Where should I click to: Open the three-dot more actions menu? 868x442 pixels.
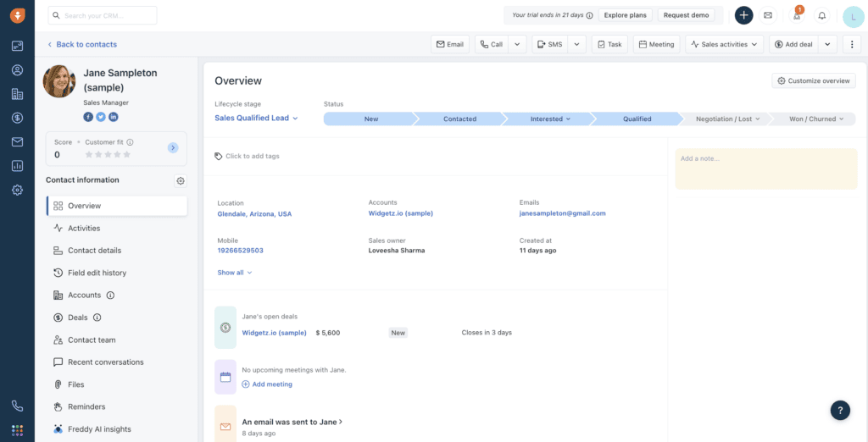[x=851, y=44]
